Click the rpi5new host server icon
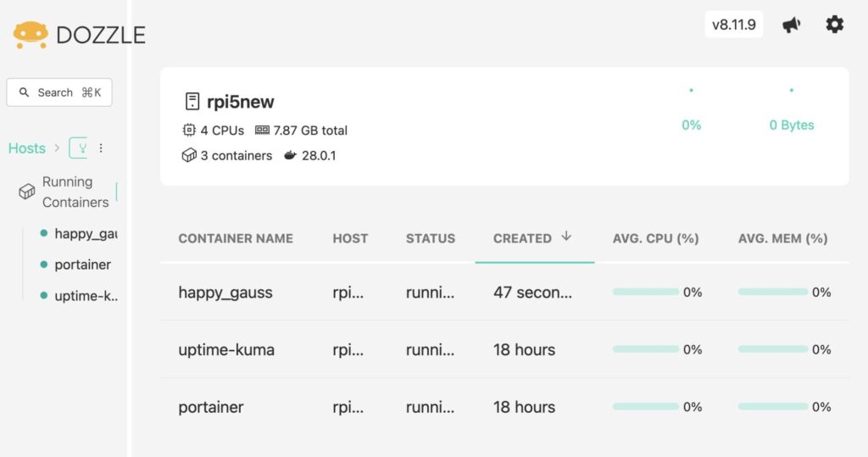 click(x=192, y=102)
